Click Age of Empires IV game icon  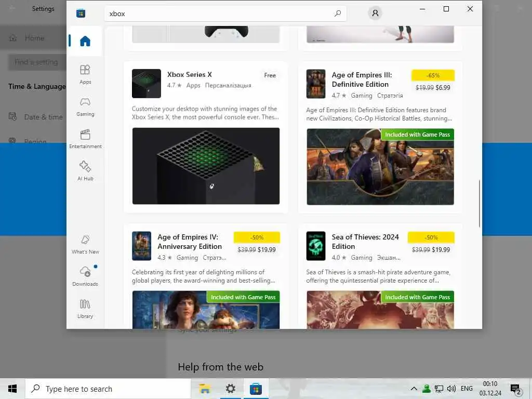[141, 246]
